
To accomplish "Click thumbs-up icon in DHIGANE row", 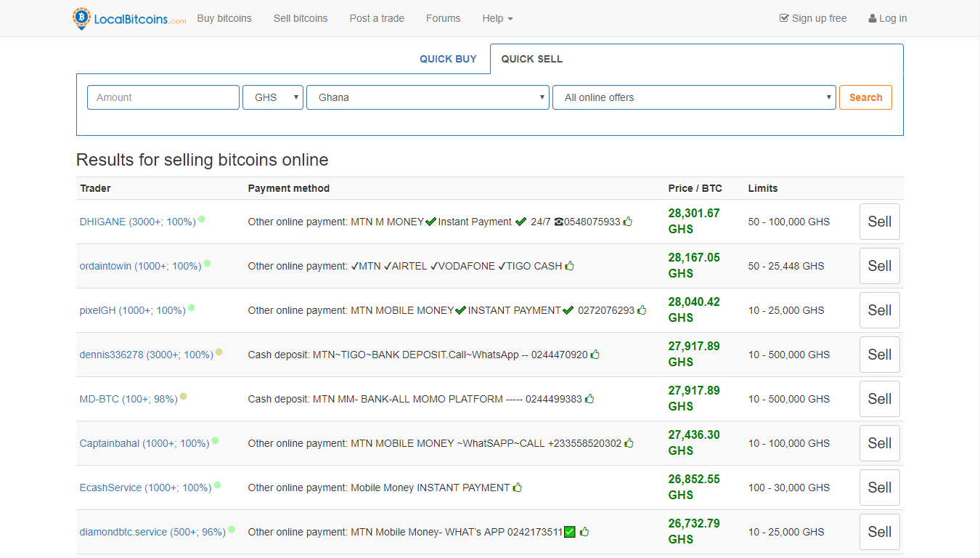I will [628, 222].
